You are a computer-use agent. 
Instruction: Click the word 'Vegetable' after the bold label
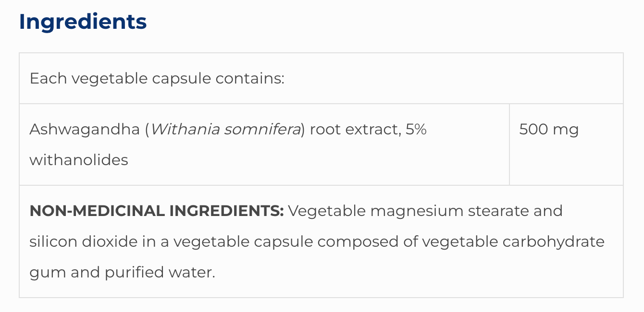coord(327,211)
